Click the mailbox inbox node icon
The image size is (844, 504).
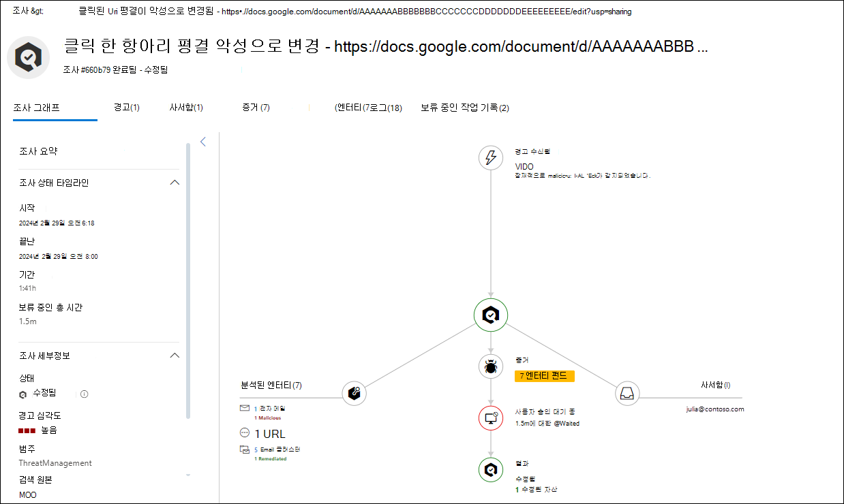628,393
